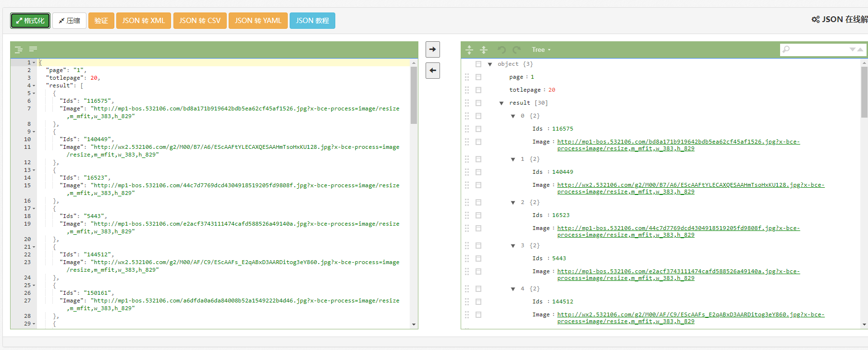The height and width of the screenshot is (350, 868).
Task: Click the action menu box on the object row
Action: point(478,64)
